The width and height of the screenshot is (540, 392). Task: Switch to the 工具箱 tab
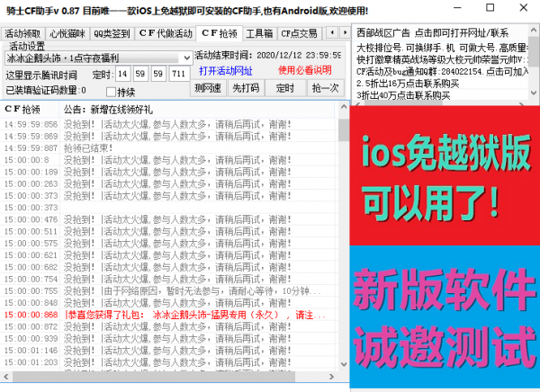[259, 34]
